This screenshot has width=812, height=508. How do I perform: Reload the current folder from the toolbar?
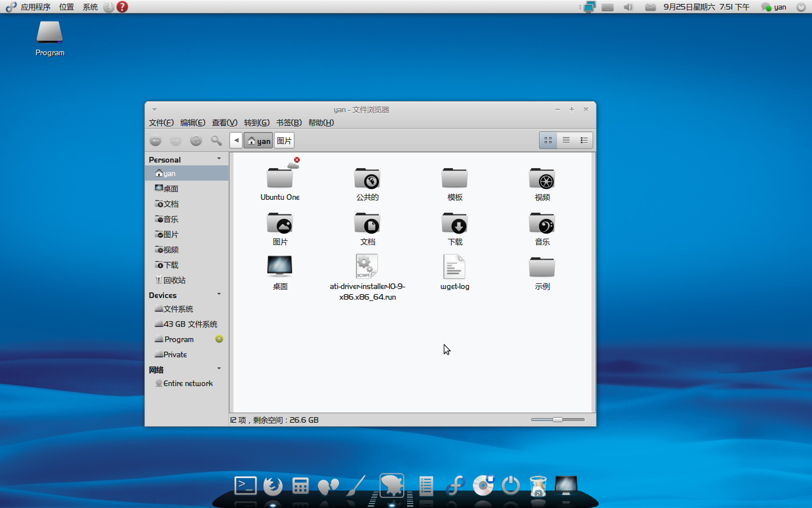(196, 141)
